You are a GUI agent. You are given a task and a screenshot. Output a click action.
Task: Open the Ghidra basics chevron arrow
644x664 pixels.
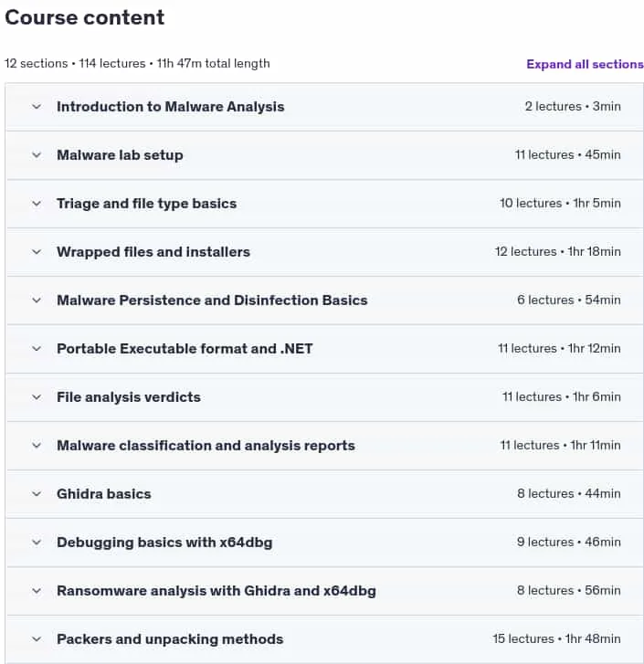pyautogui.click(x=37, y=494)
